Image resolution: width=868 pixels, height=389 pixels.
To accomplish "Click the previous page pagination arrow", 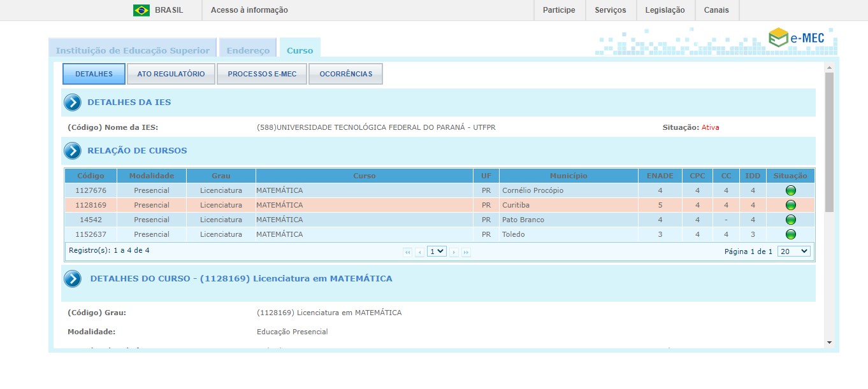I will pyautogui.click(x=419, y=252).
